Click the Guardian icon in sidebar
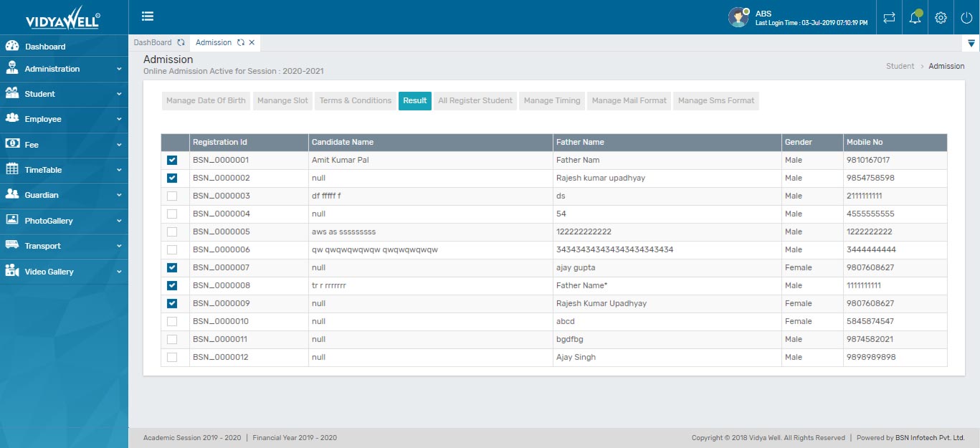This screenshot has height=448, width=980. [11, 194]
